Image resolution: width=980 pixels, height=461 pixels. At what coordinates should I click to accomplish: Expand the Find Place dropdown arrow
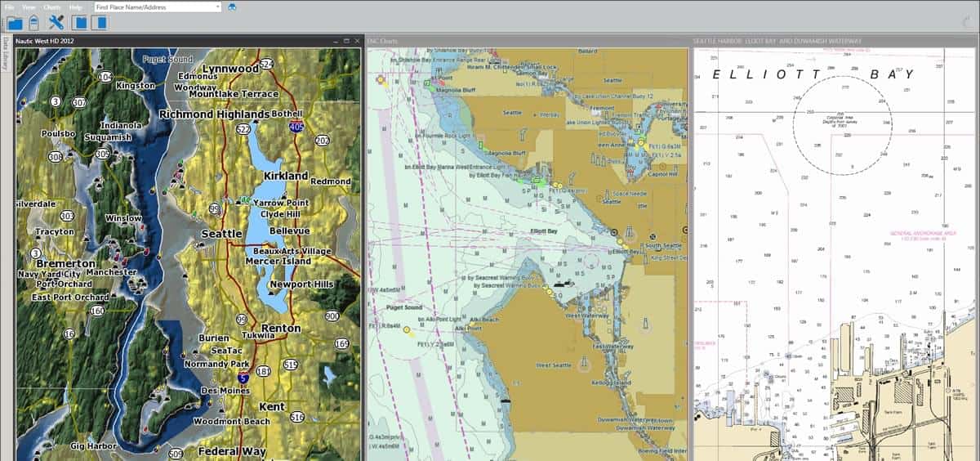217,7
